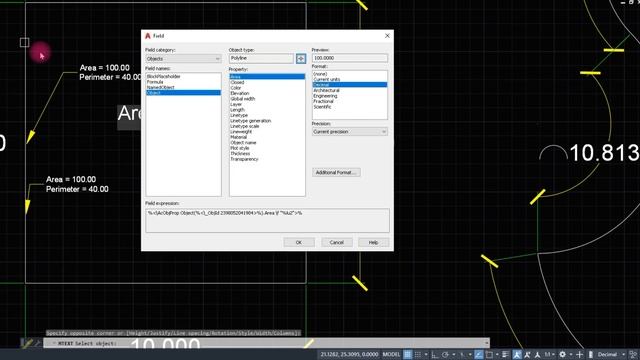Close the Field dialog window
Screen dimensions: 640x360
click(x=387, y=36)
